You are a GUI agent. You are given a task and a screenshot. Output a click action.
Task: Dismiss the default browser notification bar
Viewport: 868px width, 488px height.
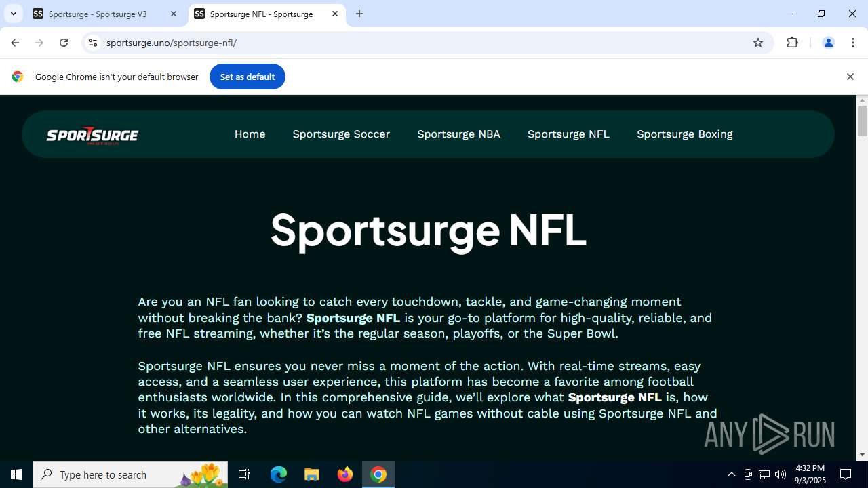click(x=850, y=77)
